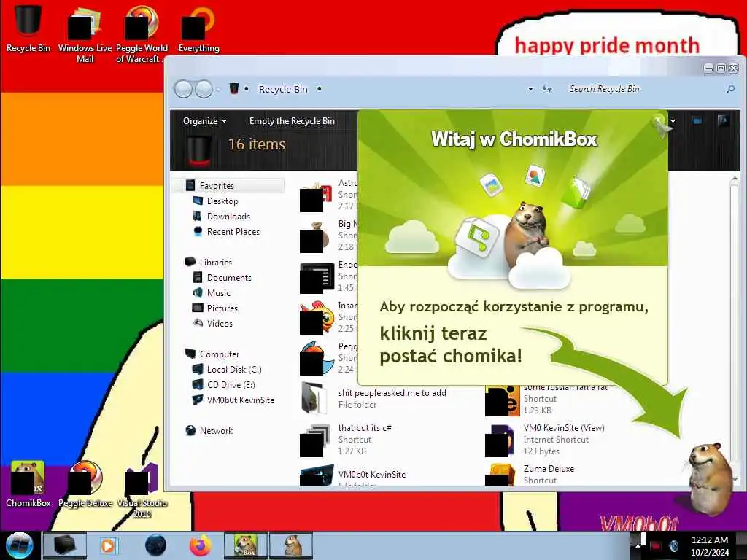
Task: Open Visual Studio 2015 desktop shortcut
Action: coord(142,489)
